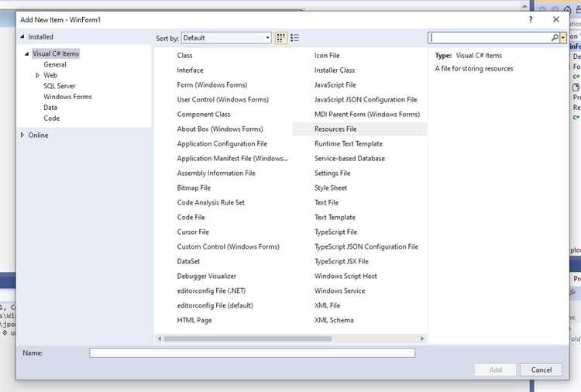This screenshot has height=392, width=581.
Task: Select Custom Control (Windows Forms) template
Action: coord(229,246)
